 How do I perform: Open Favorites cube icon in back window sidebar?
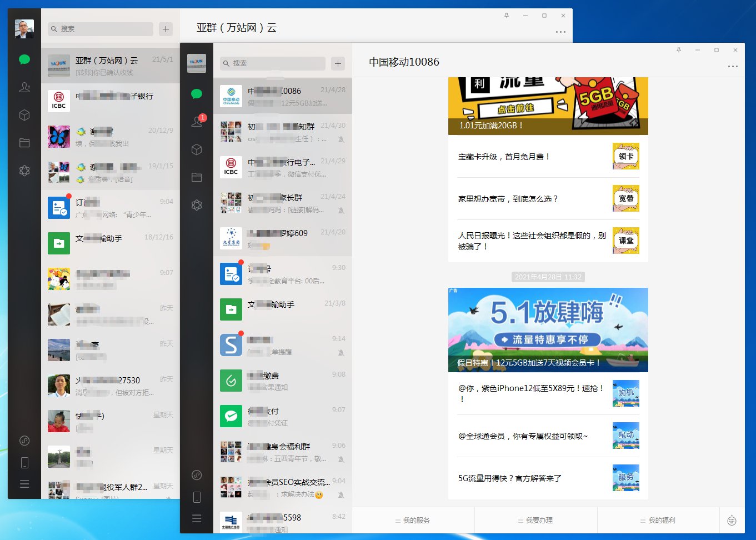24,115
